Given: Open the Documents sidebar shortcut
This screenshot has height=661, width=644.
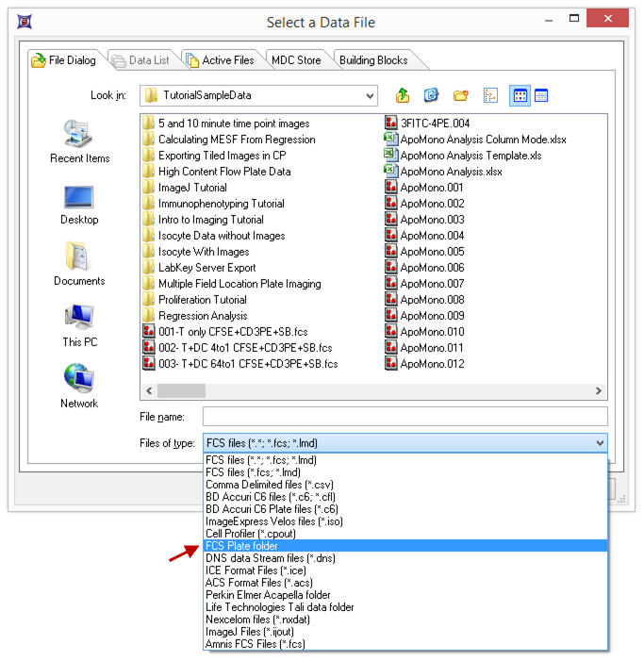Looking at the screenshot, I should click(x=79, y=264).
